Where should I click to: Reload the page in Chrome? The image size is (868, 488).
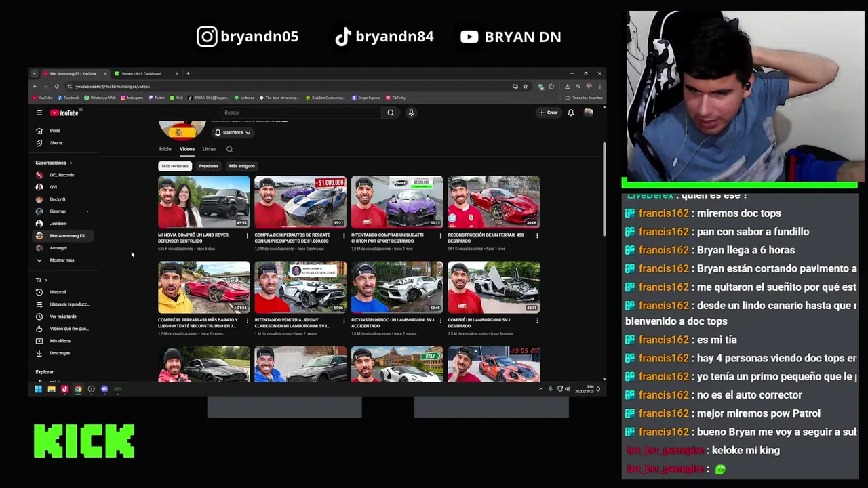tap(56, 86)
